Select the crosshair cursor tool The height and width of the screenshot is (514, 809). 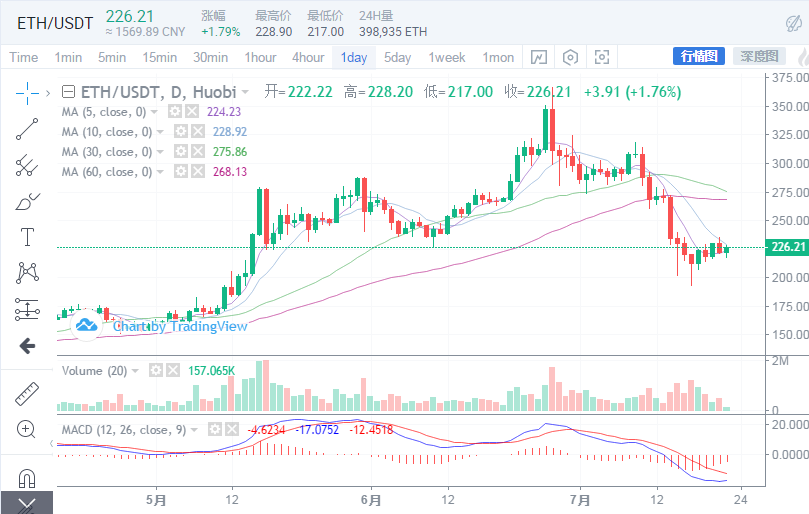click(x=27, y=93)
